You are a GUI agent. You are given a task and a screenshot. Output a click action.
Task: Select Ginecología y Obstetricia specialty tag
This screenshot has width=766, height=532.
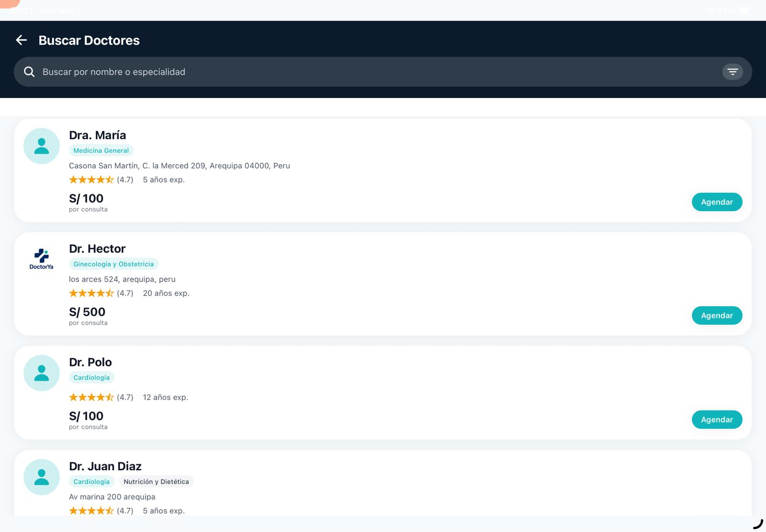click(x=113, y=264)
